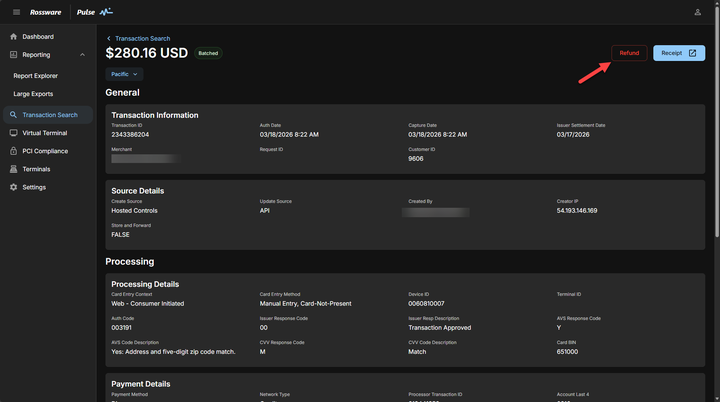Image resolution: width=720 pixels, height=402 pixels.
Task: Open Report Explorer in sidebar
Action: tap(35, 75)
